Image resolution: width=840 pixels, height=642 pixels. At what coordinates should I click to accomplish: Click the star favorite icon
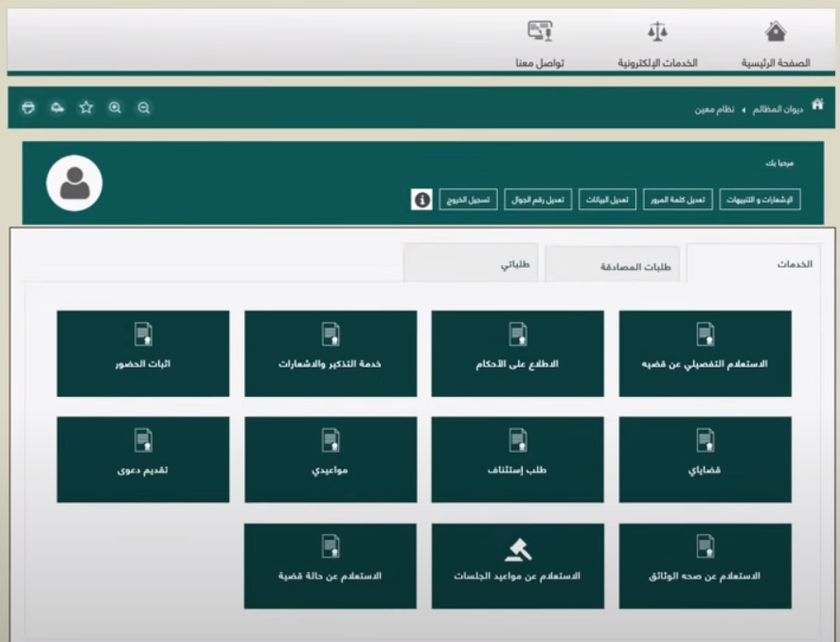pos(86,108)
